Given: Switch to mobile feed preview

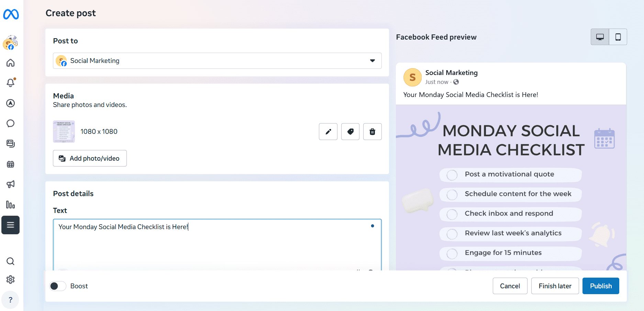Looking at the screenshot, I should tap(618, 37).
